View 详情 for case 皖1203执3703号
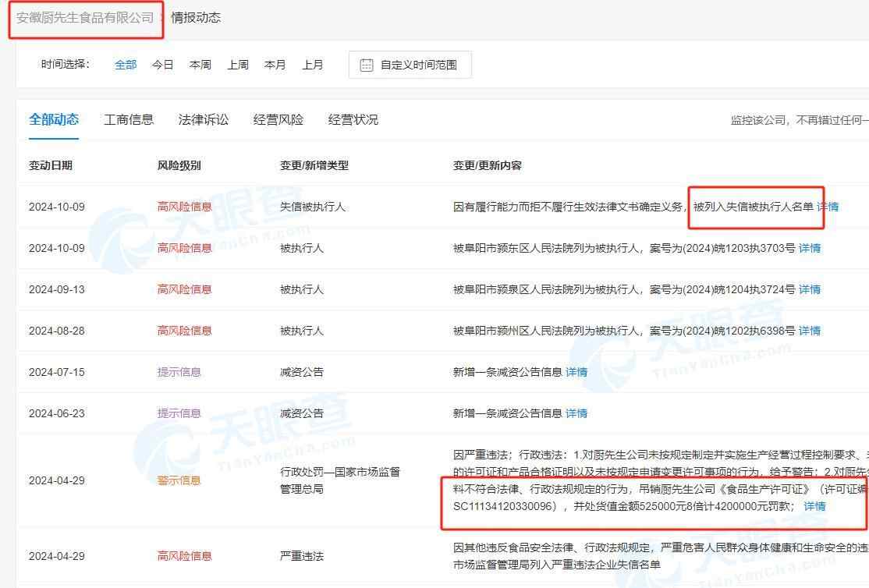Screen dimensions: 869x588 pos(810,248)
